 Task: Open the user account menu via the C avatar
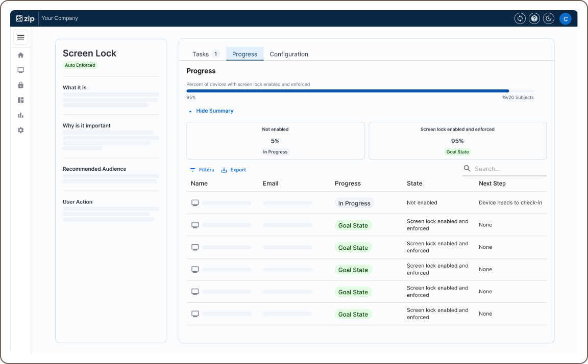[x=566, y=18]
